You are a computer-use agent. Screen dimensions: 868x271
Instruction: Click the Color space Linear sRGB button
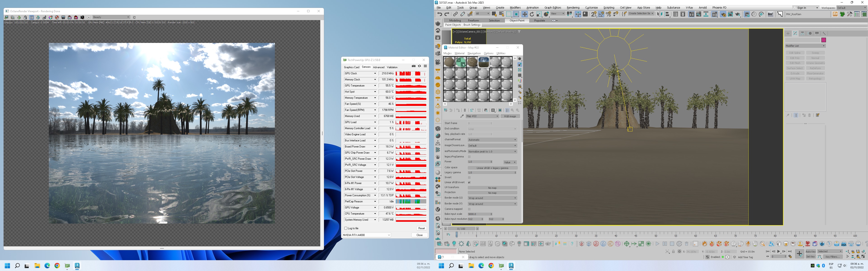point(492,168)
